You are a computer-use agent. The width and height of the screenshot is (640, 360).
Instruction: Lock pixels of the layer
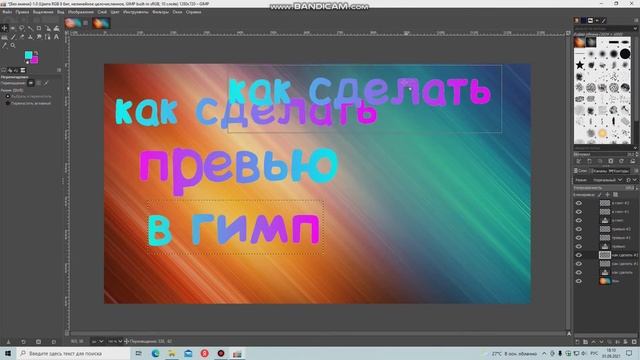600,195
